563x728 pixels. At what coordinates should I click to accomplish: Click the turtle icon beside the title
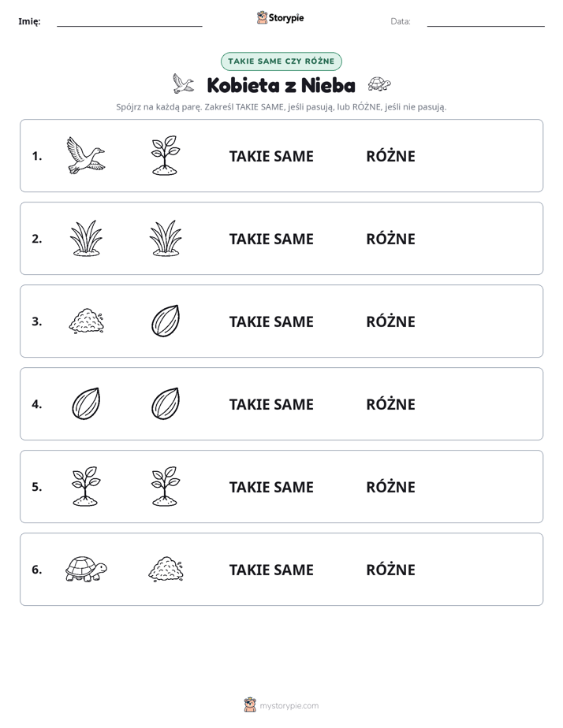click(379, 84)
